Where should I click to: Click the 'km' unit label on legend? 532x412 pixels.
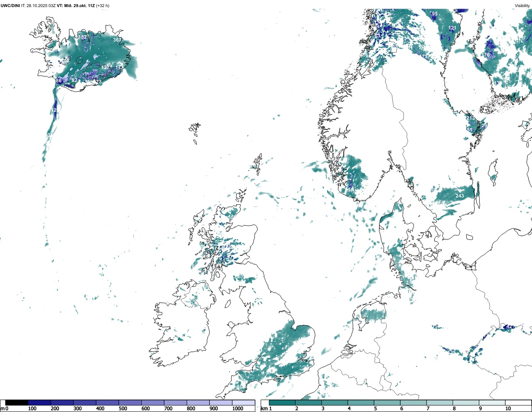point(264,409)
